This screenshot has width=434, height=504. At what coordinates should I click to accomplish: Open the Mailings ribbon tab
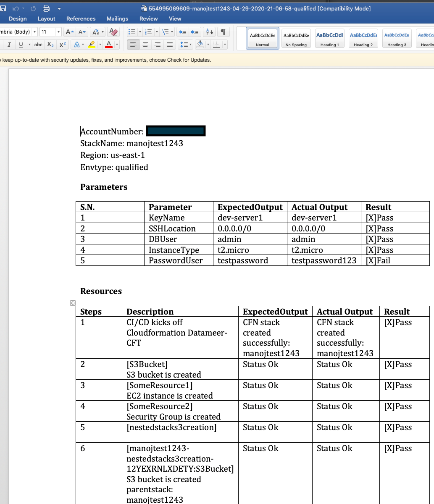pyautogui.click(x=117, y=18)
